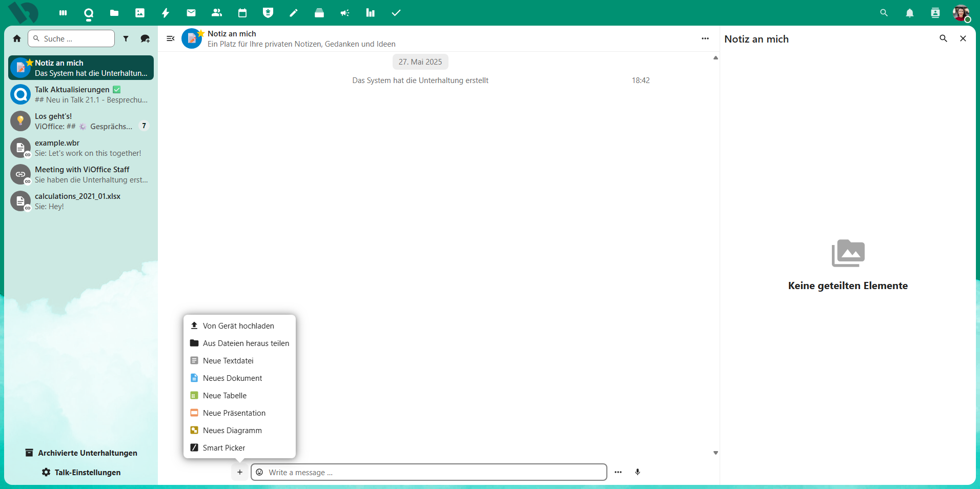Toggle the attachment plus button

point(240,472)
